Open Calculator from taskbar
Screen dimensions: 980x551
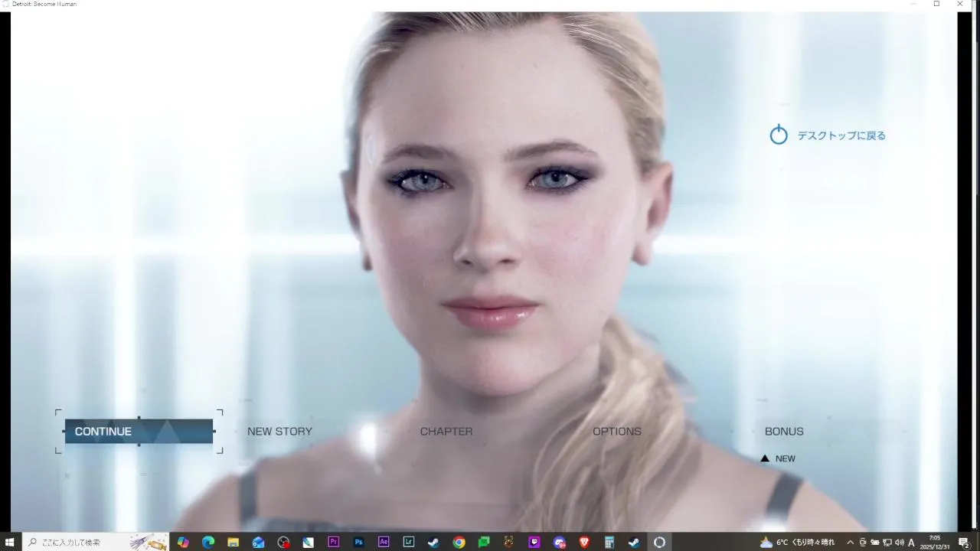[x=609, y=543]
